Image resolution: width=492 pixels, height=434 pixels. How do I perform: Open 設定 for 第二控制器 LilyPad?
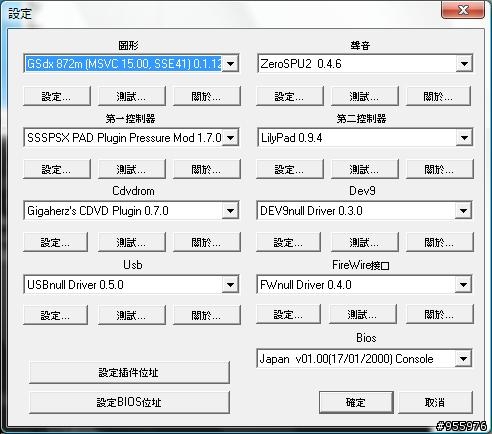290,169
